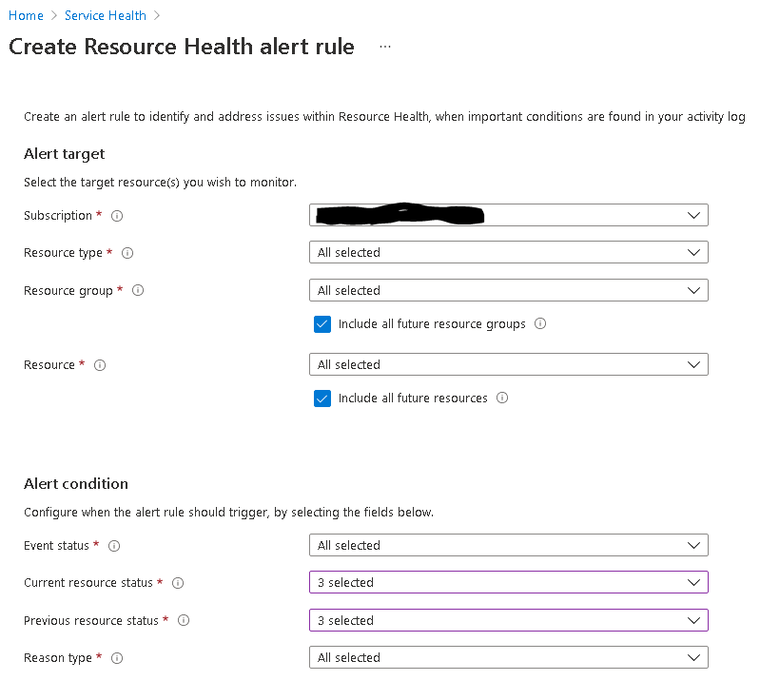Show info for Include all future resource groups
Viewport: 760px width, 700px height.
click(x=540, y=323)
